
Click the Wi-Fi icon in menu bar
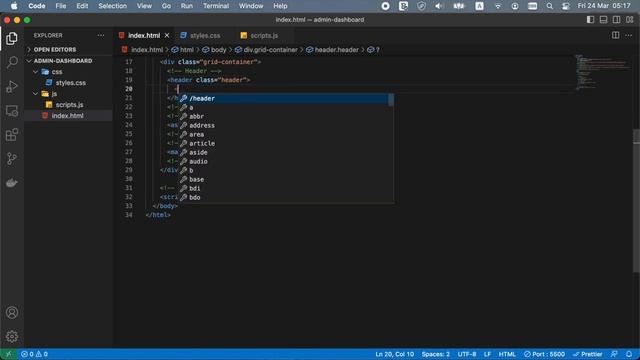(x=498, y=6)
